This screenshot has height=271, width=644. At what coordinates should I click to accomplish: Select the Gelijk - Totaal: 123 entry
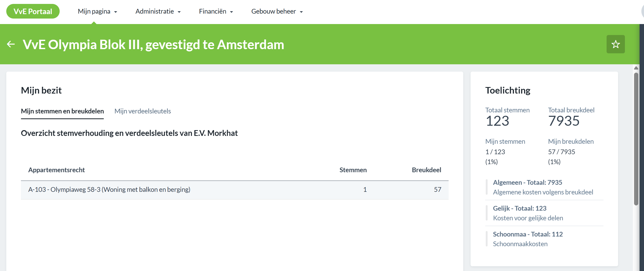(519, 208)
